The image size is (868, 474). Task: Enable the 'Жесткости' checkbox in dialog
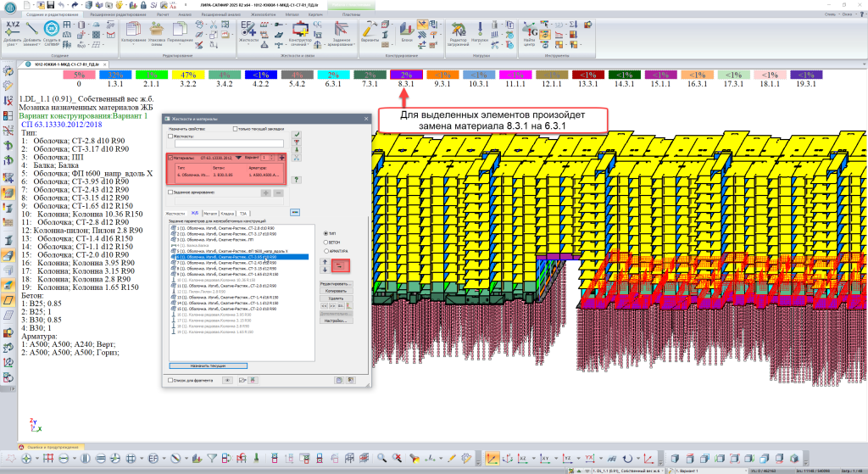[171, 136]
